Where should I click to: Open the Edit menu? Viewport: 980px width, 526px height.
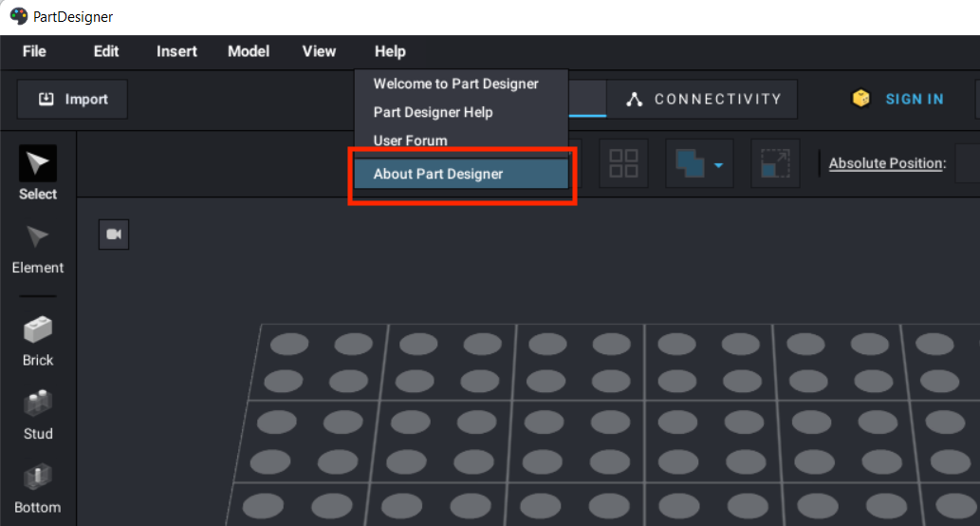(106, 51)
